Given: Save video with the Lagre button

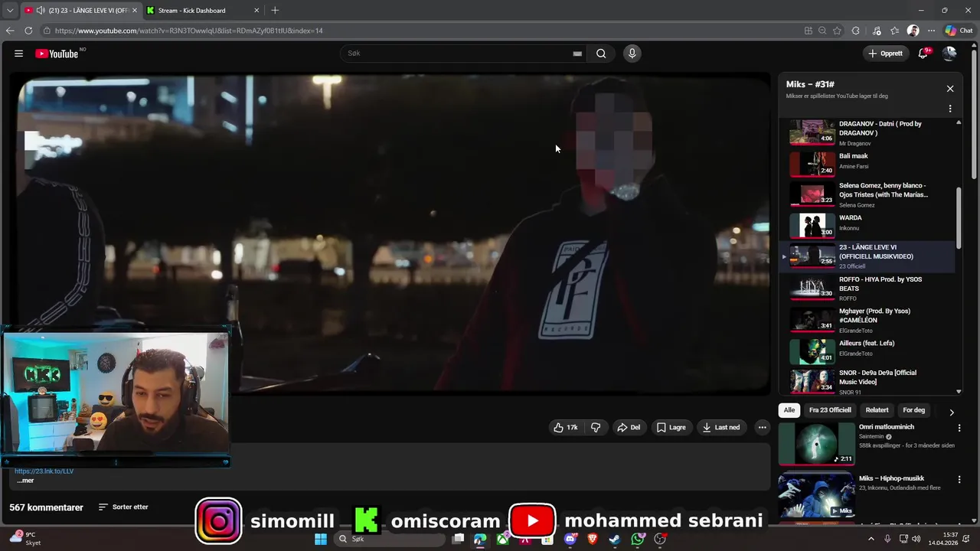Looking at the screenshot, I should (x=671, y=427).
